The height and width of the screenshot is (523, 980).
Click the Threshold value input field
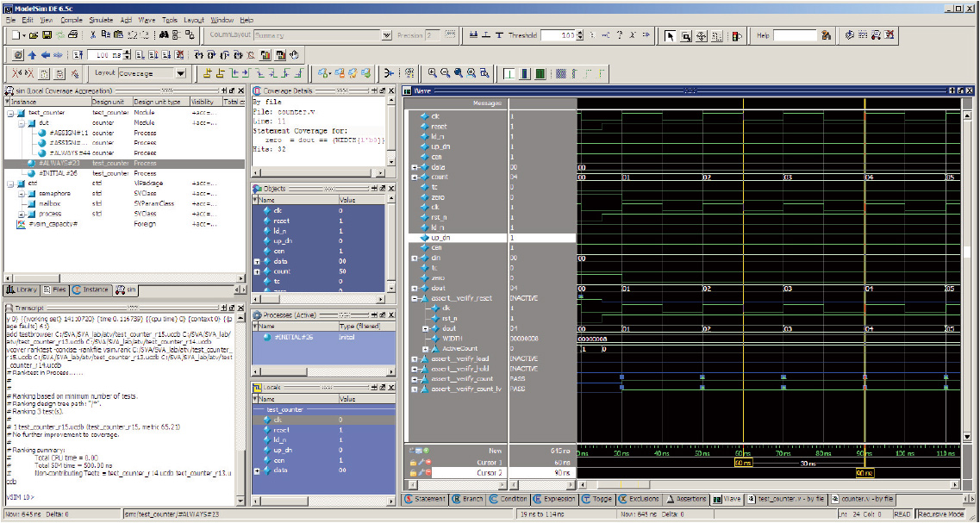tap(558, 35)
